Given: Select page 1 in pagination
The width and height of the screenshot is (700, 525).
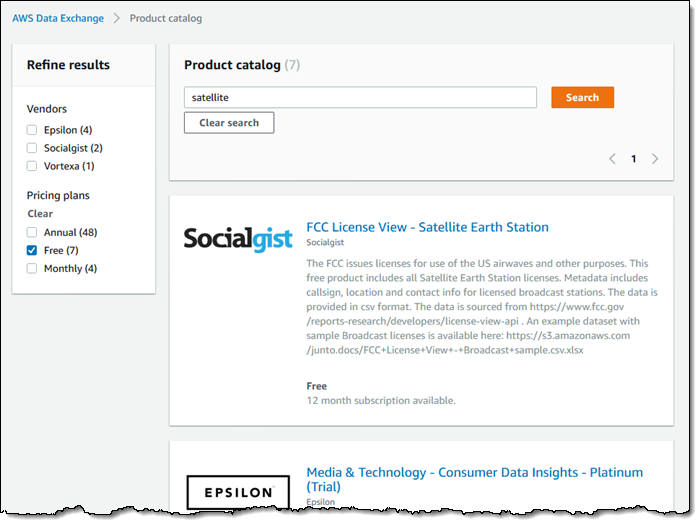Looking at the screenshot, I should (x=633, y=159).
